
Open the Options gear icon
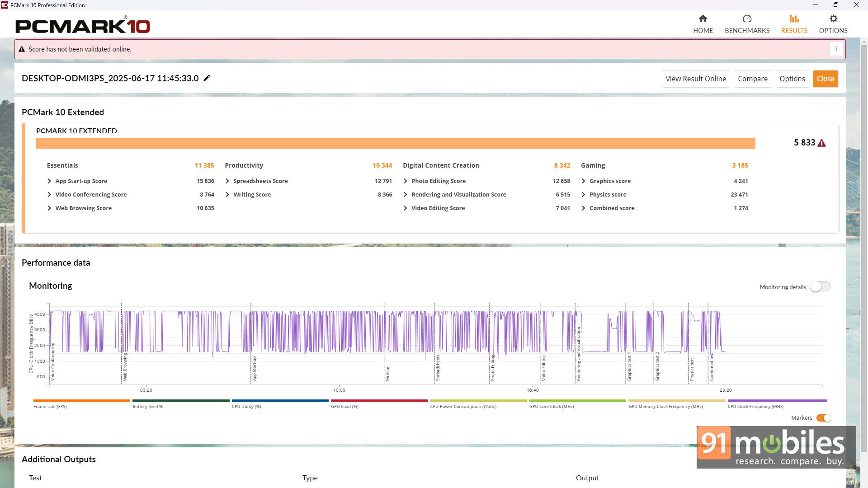(833, 19)
